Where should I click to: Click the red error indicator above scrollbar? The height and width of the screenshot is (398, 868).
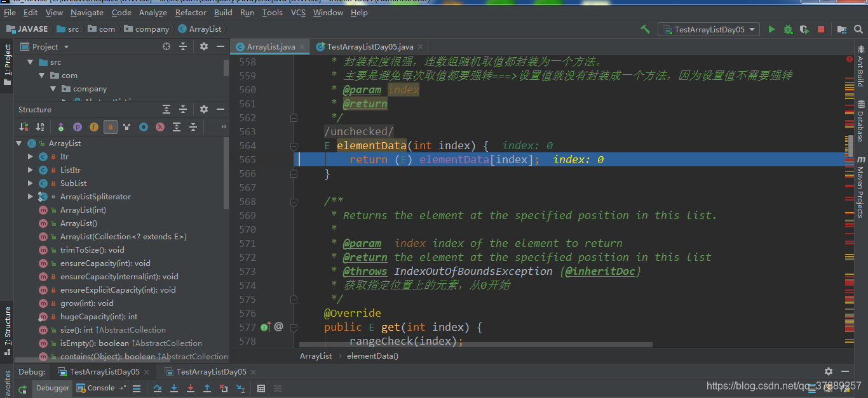(850, 59)
